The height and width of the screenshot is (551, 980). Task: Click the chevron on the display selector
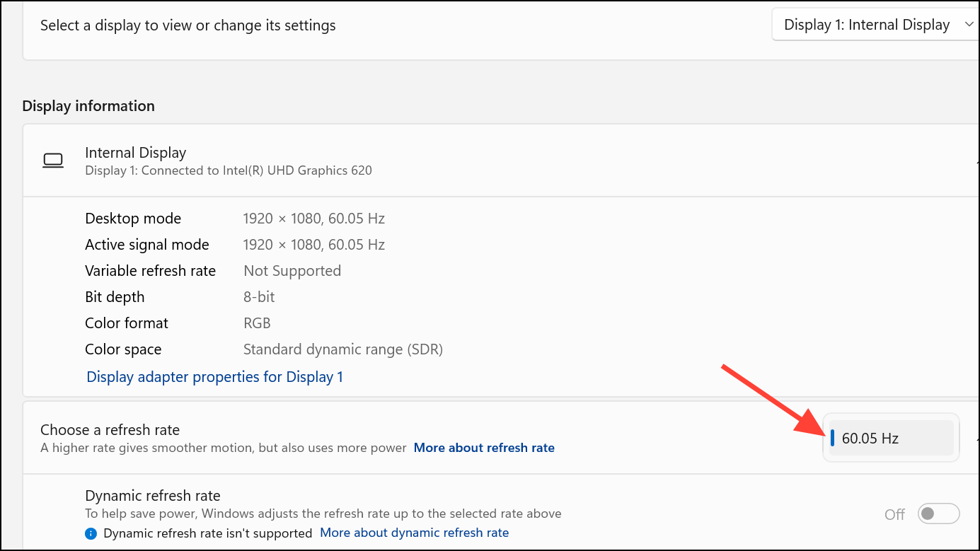click(969, 25)
